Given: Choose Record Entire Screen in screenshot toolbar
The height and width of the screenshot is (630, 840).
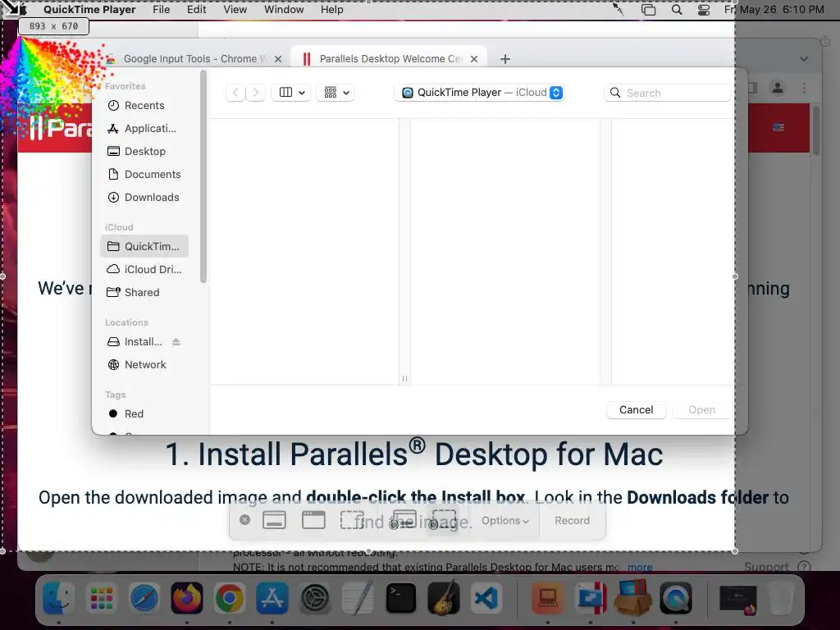Looking at the screenshot, I should tap(403, 520).
